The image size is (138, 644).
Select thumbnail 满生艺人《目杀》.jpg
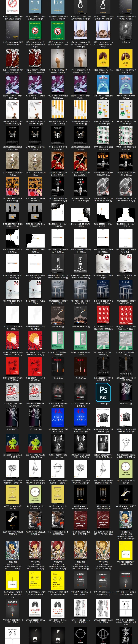(58, 443)
